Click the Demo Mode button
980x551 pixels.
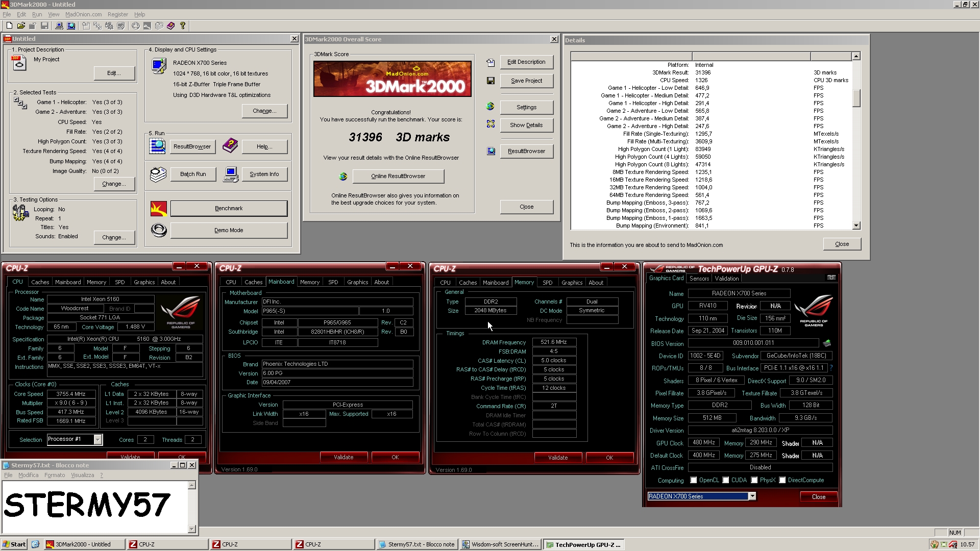pyautogui.click(x=229, y=230)
